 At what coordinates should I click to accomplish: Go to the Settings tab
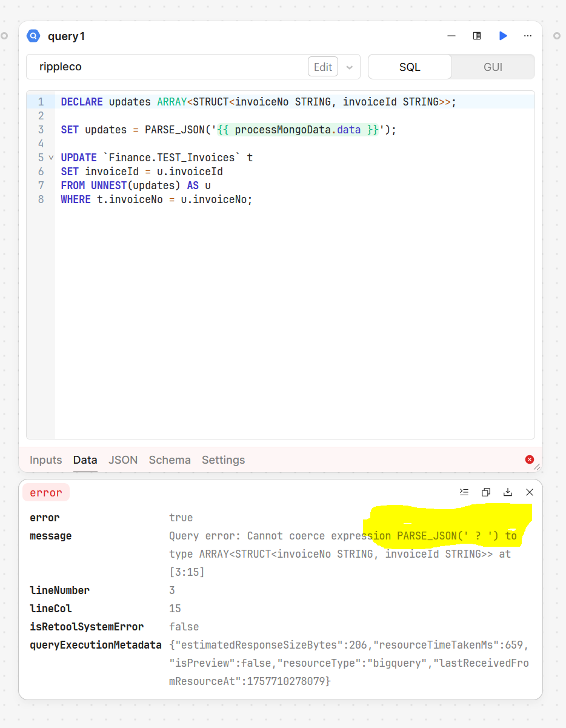[223, 460]
